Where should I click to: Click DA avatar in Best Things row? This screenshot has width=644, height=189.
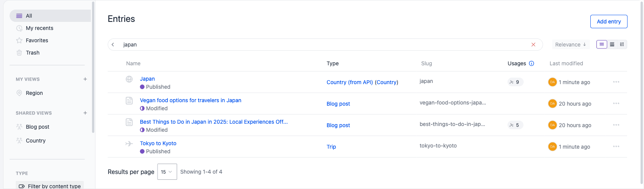552,125
